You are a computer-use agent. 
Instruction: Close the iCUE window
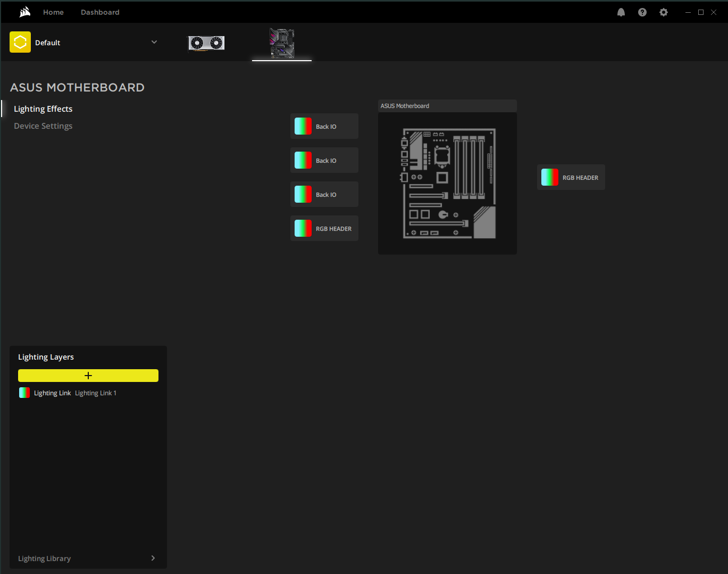point(714,12)
